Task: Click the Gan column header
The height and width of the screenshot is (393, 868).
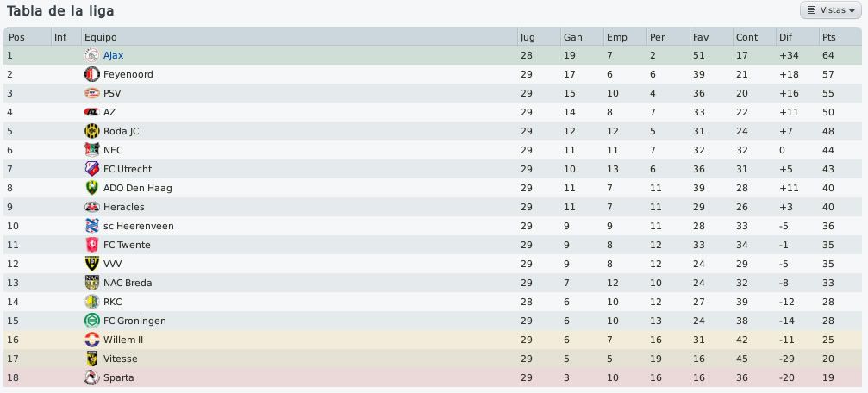Action: [x=581, y=37]
